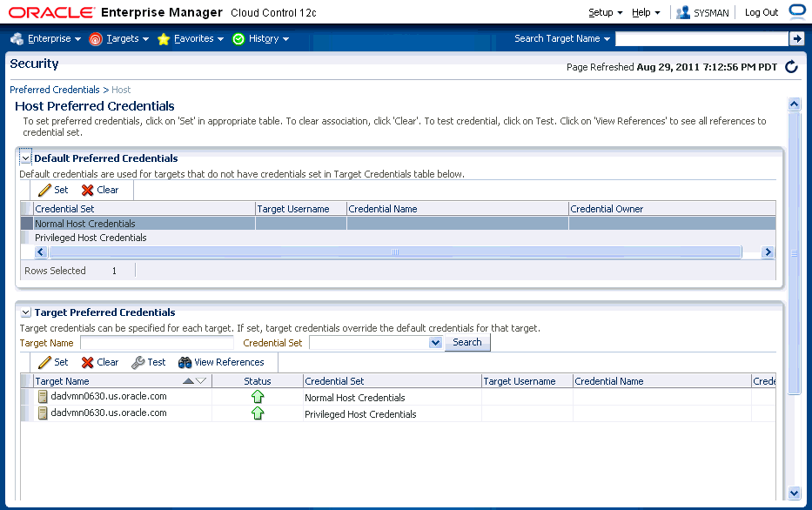Select the Privileged Host Credentials default row
The width and height of the screenshot is (812, 510).
(x=398, y=238)
